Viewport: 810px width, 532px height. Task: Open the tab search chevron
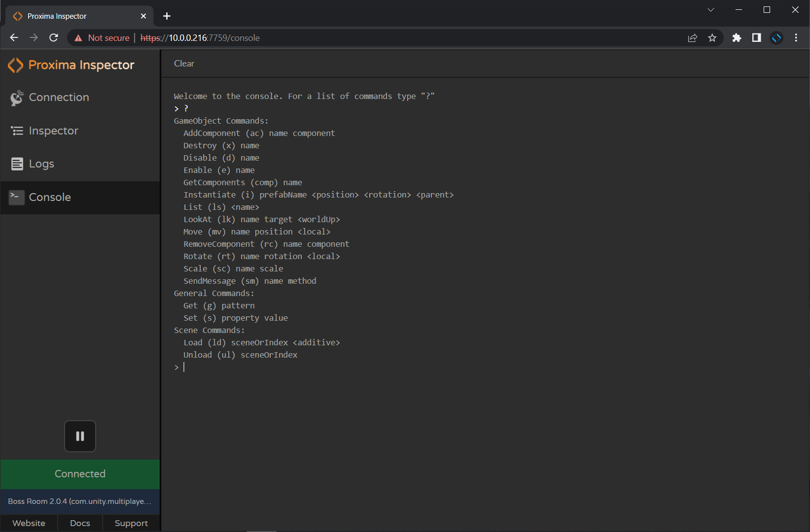[710, 9]
